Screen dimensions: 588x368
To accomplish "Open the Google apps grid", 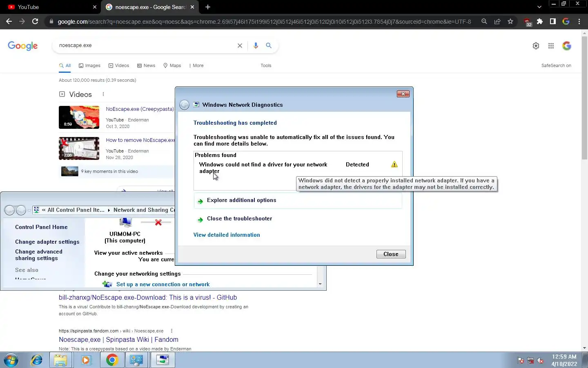I will pos(551,46).
